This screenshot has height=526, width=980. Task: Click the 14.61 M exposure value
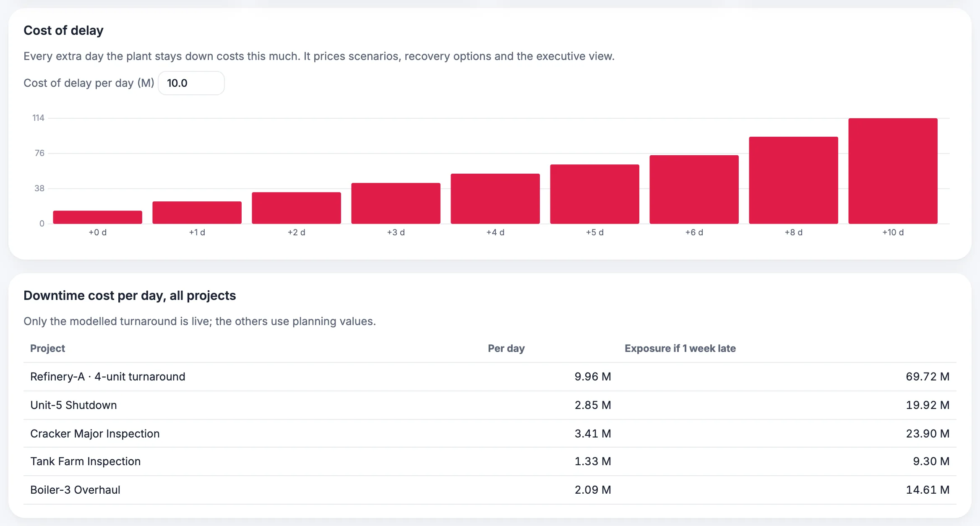pyautogui.click(x=928, y=490)
